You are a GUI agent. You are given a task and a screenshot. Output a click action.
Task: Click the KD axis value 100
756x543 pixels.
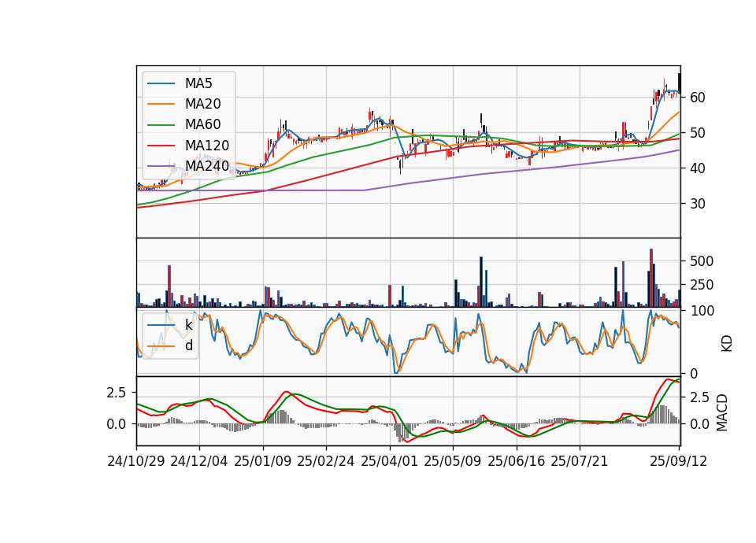point(702,311)
